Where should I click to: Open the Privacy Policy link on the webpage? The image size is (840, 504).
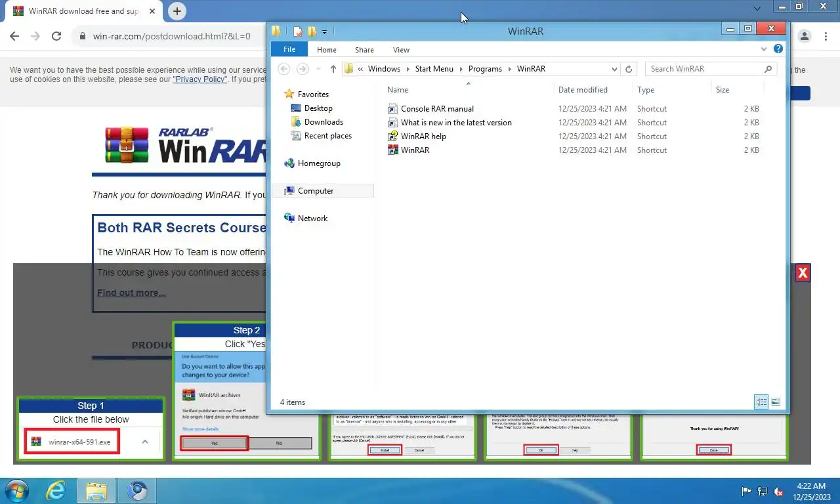coord(200,79)
